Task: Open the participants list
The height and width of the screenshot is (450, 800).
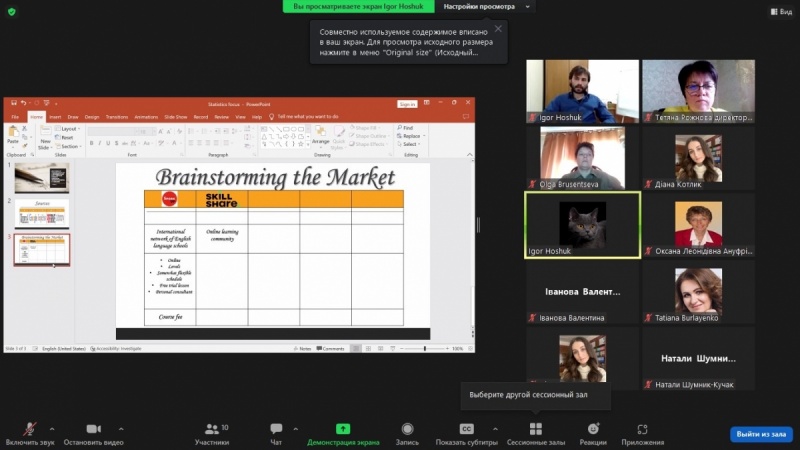Action: [211, 429]
